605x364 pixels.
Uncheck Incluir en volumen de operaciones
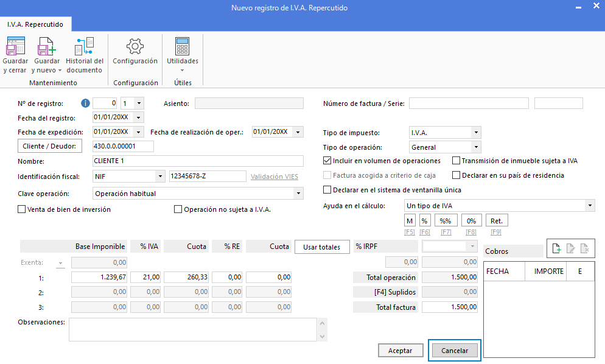click(x=327, y=161)
